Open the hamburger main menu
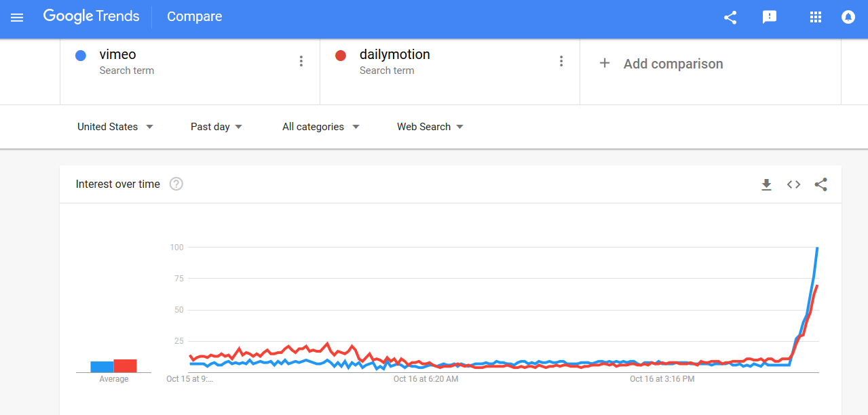 point(17,18)
